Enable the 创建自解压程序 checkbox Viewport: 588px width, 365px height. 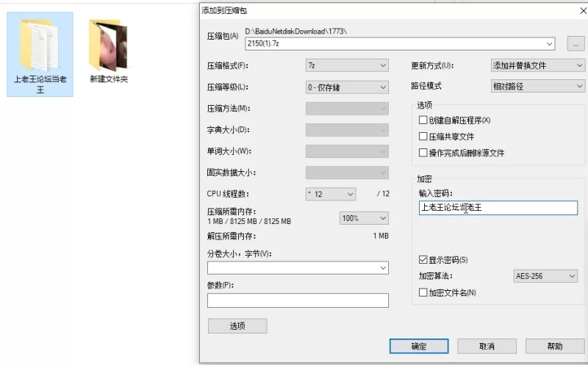click(x=423, y=120)
